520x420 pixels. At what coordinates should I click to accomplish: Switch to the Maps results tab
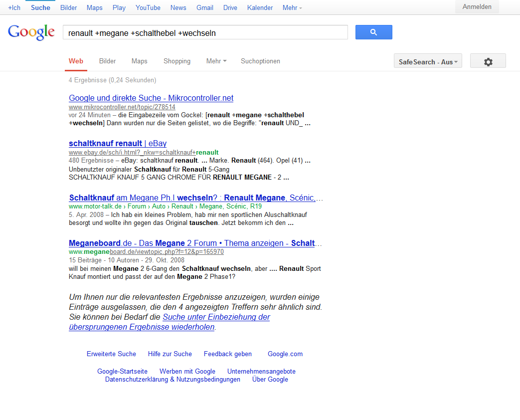[139, 61]
